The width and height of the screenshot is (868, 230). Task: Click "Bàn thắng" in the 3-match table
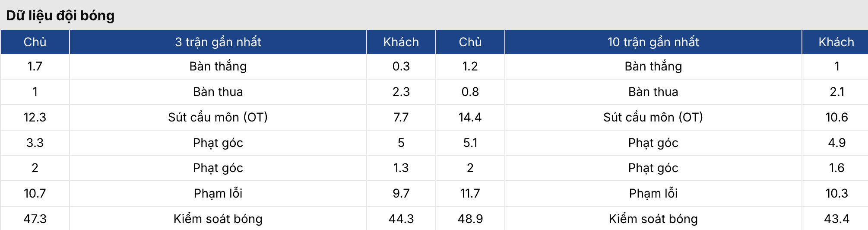click(218, 66)
